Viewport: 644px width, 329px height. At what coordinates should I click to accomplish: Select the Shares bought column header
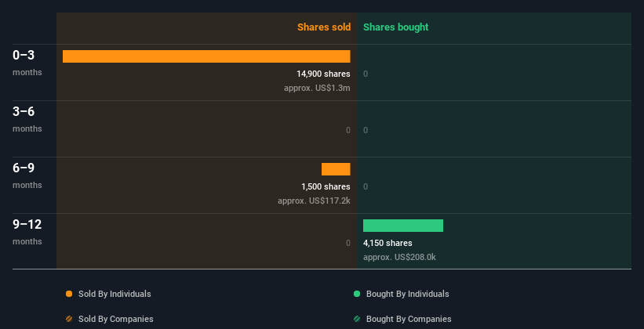click(396, 27)
